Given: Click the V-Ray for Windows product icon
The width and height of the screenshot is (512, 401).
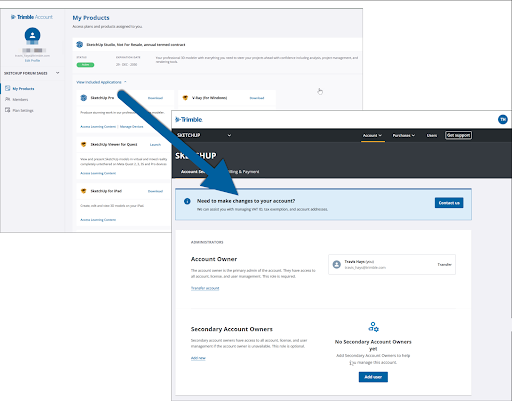Looking at the screenshot, I should pos(185,98).
